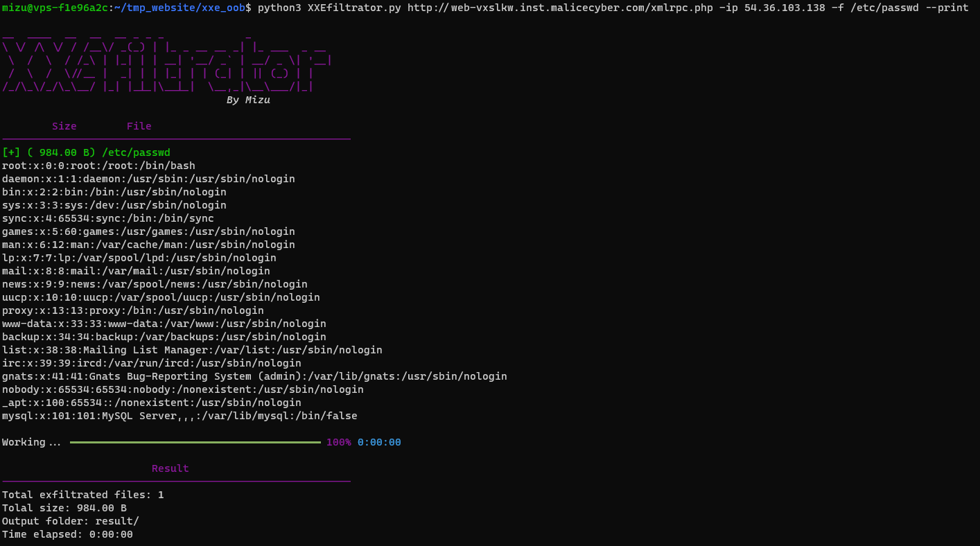Click the ~/tmp_website/xxe_oob directory path

point(180,8)
